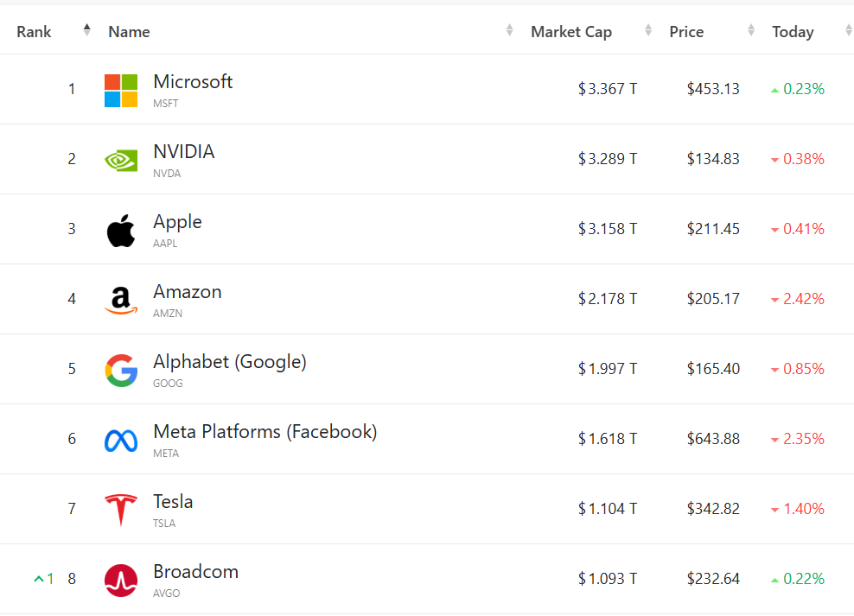Sort by Market Cap sort arrows
The image size is (854, 616).
(x=648, y=31)
